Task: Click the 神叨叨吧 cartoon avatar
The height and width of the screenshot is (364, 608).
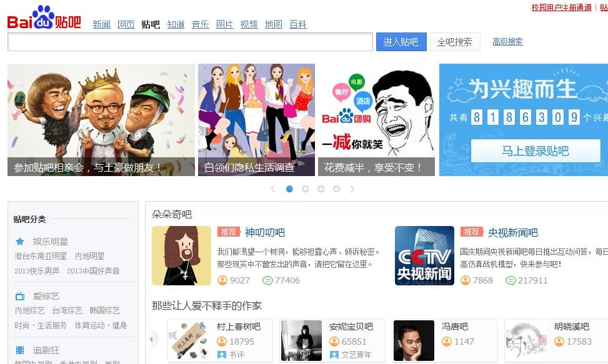Action: (181, 255)
